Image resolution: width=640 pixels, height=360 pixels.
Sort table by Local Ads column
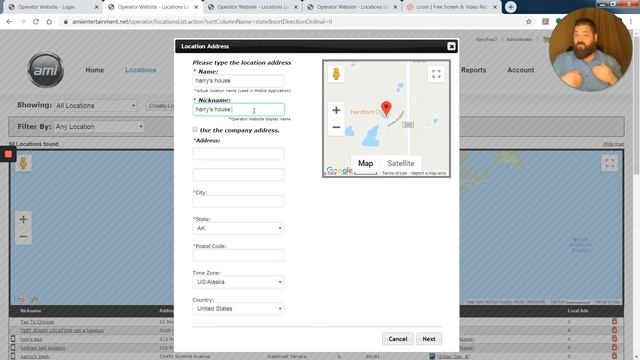point(578,311)
